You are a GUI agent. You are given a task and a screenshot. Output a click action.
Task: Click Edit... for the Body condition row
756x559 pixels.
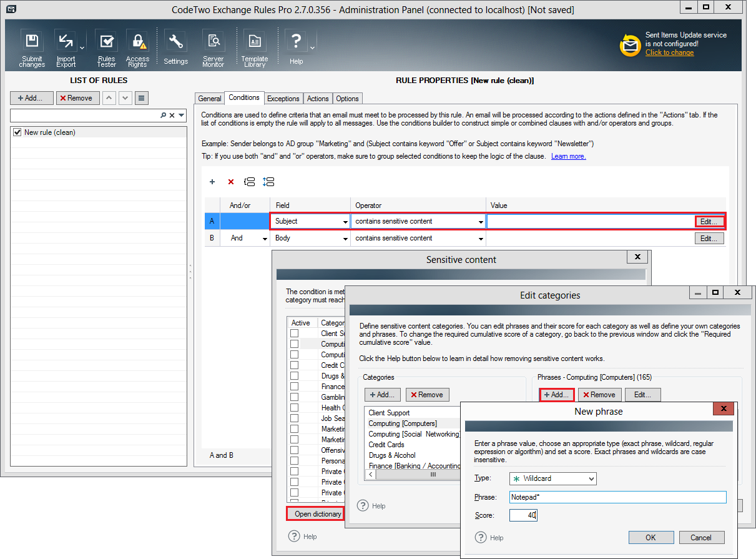pyautogui.click(x=709, y=238)
